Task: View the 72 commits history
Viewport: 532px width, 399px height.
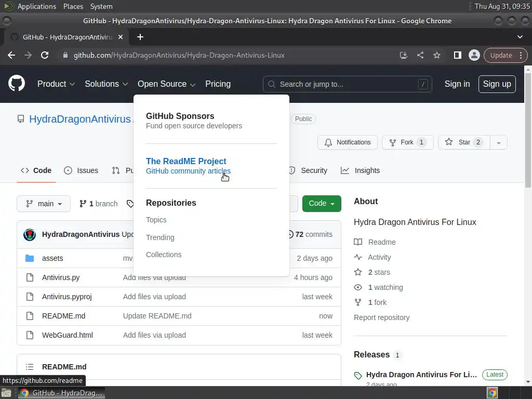Action: pyautogui.click(x=310, y=234)
